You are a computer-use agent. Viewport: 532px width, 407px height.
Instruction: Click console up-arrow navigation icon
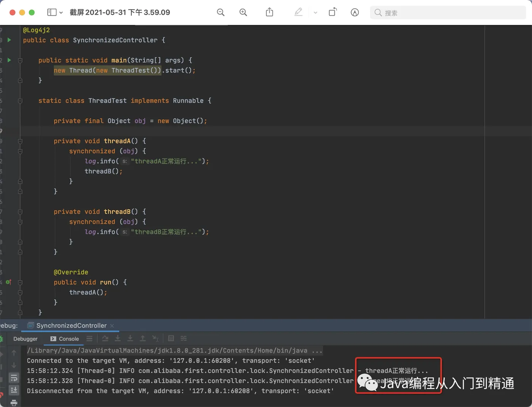[x=14, y=353]
